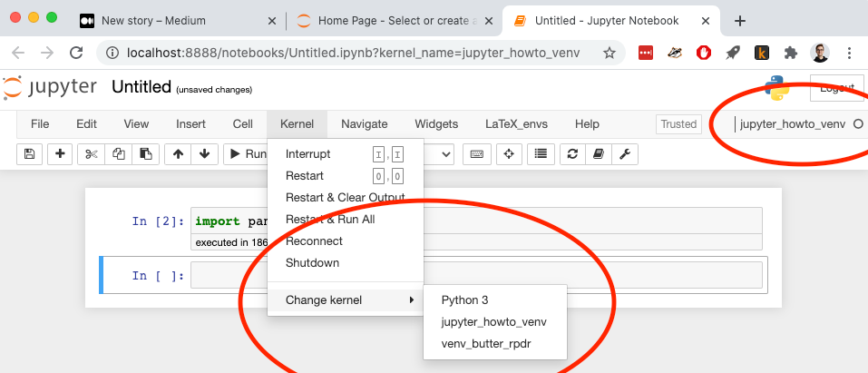
Task: Move selected cell up with arrow icon
Action: pos(179,154)
